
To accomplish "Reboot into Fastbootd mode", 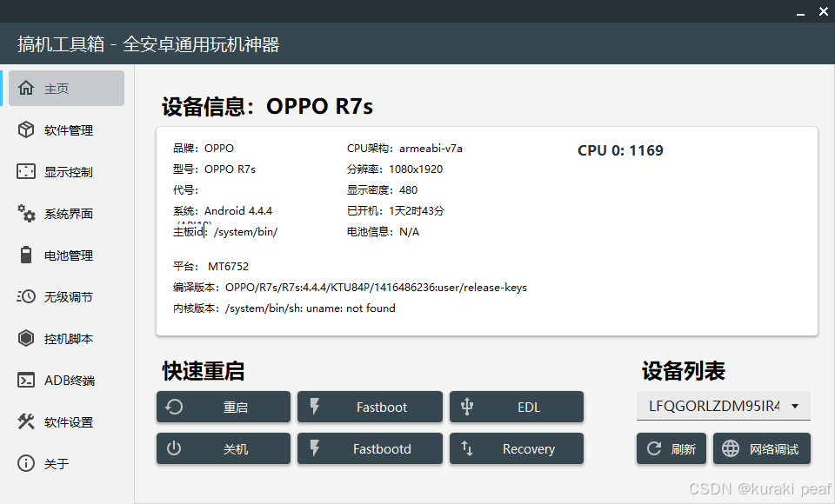I will (x=371, y=448).
